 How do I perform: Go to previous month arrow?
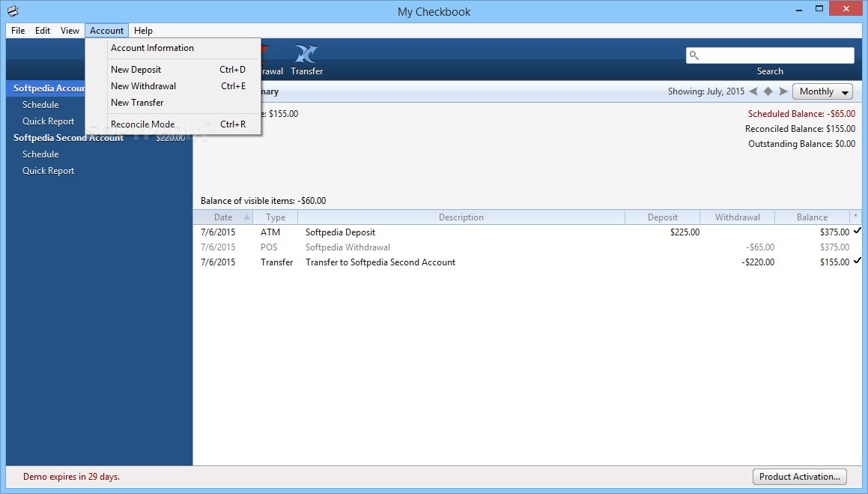(x=753, y=91)
